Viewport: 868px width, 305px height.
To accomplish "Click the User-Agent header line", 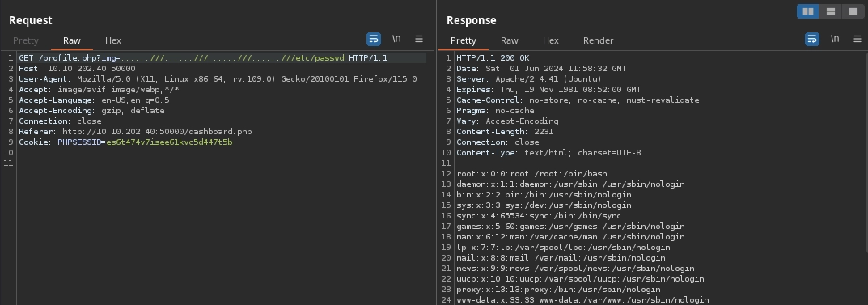I will point(218,79).
